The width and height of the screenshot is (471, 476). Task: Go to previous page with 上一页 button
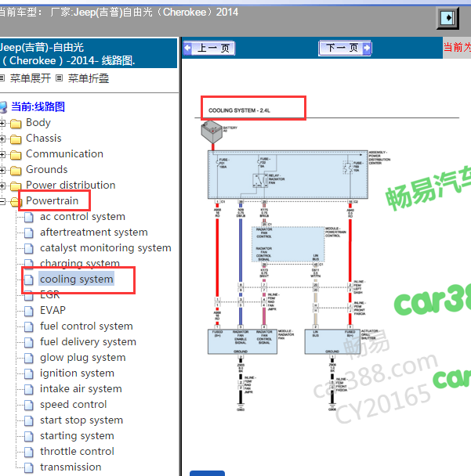[209, 48]
